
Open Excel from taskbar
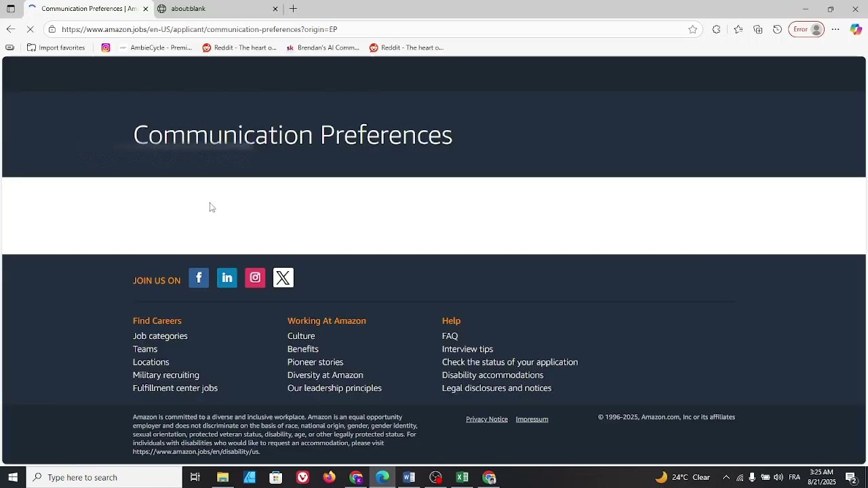click(x=462, y=477)
